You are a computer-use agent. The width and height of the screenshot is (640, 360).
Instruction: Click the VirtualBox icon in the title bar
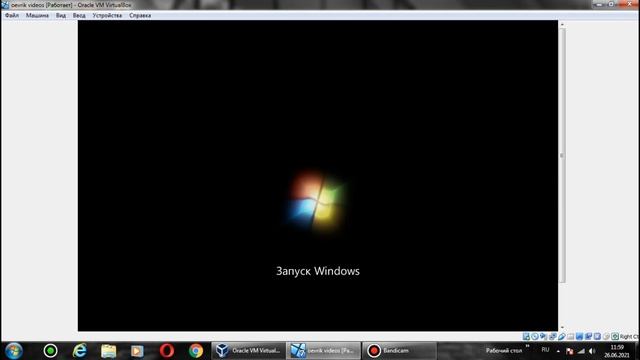point(5,5)
